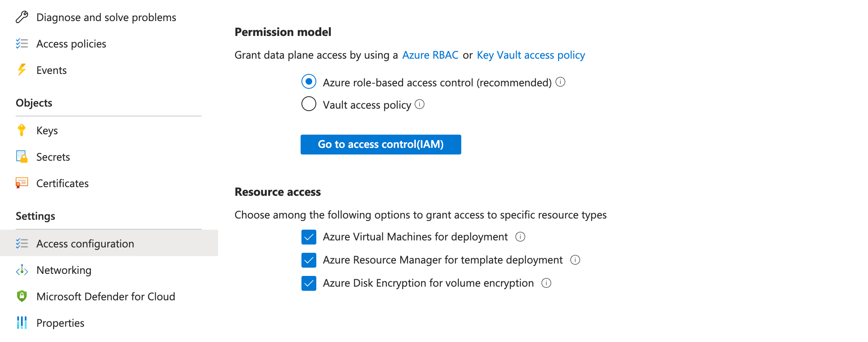Select the Vault access policy radio button
The height and width of the screenshot is (342, 868).
point(309,104)
